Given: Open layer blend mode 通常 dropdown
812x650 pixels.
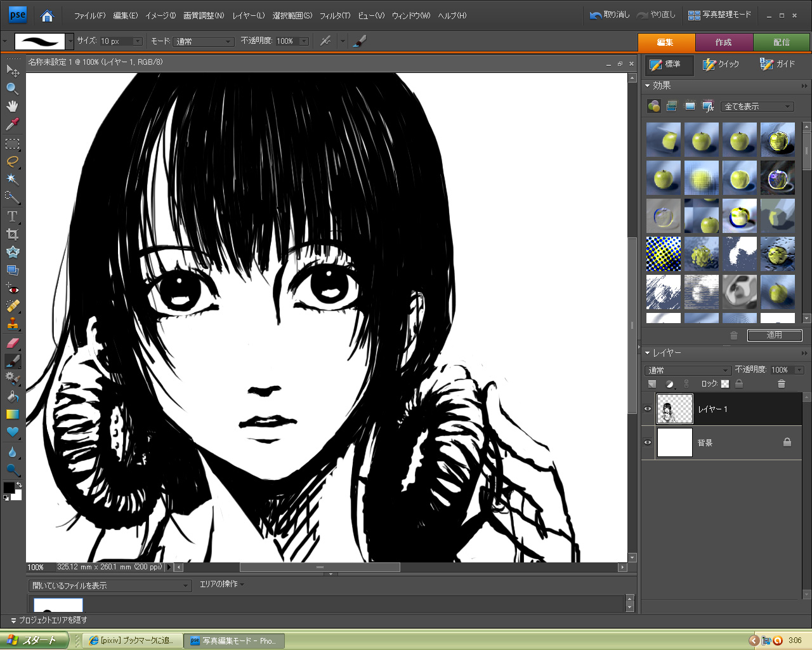Looking at the screenshot, I should [688, 370].
